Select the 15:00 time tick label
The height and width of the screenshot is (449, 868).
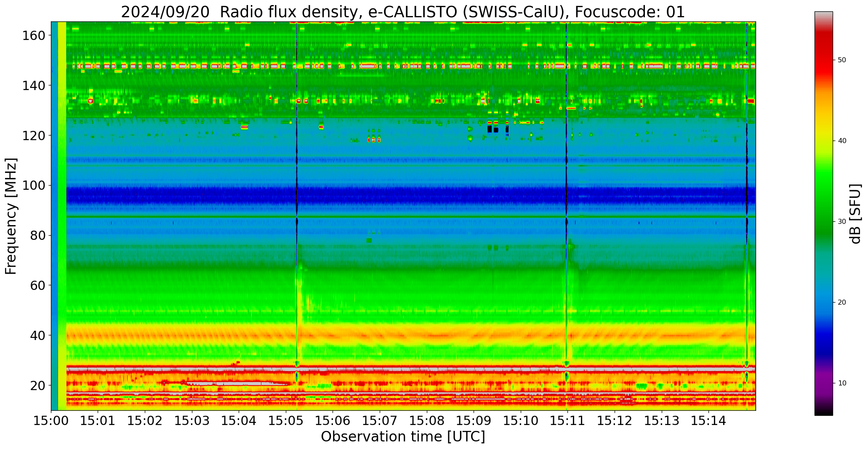pyautogui.click(x=51, y=421)
